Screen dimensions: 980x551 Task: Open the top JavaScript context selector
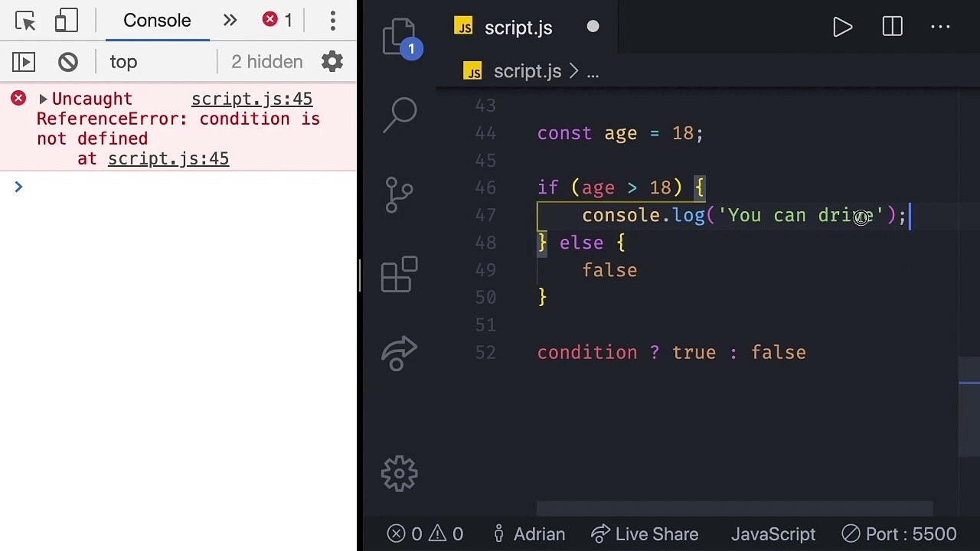[123, 62]
